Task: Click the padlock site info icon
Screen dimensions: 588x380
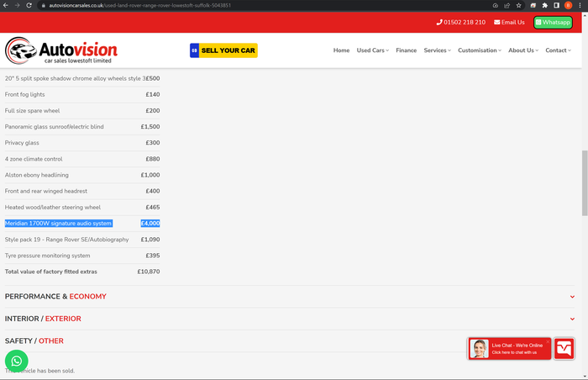Action: [x=44, y=6]
